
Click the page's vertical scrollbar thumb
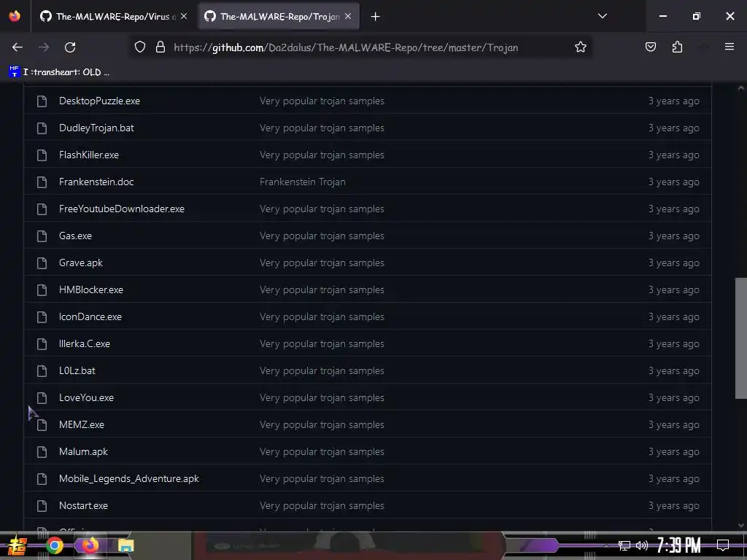click(741, 338)
